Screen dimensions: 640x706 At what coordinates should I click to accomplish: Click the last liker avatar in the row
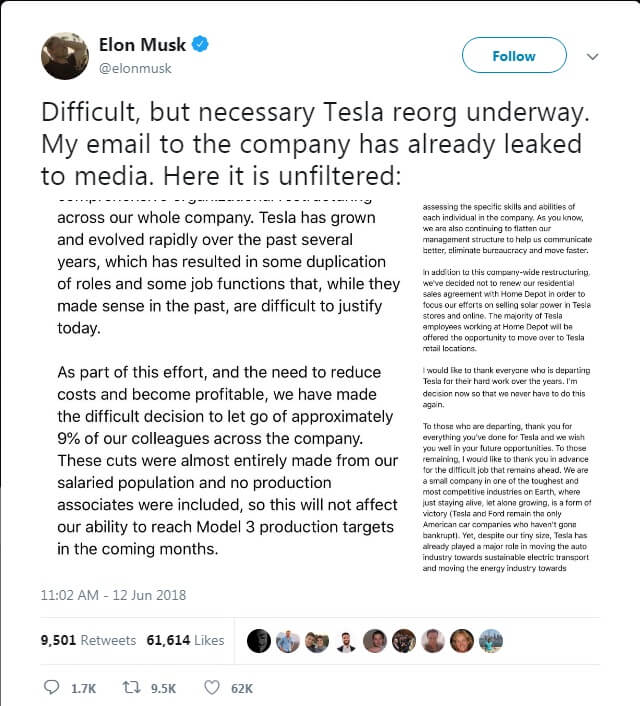pos(490,640)
